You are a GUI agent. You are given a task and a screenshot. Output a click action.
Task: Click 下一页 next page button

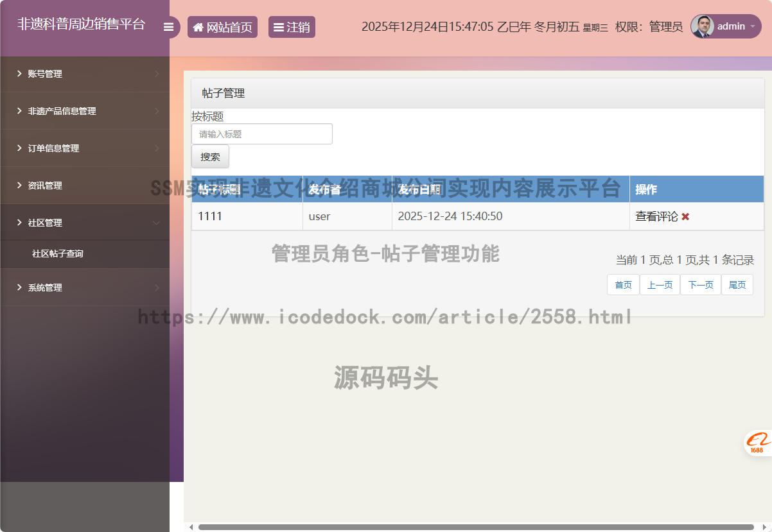[x=700, y=285]
